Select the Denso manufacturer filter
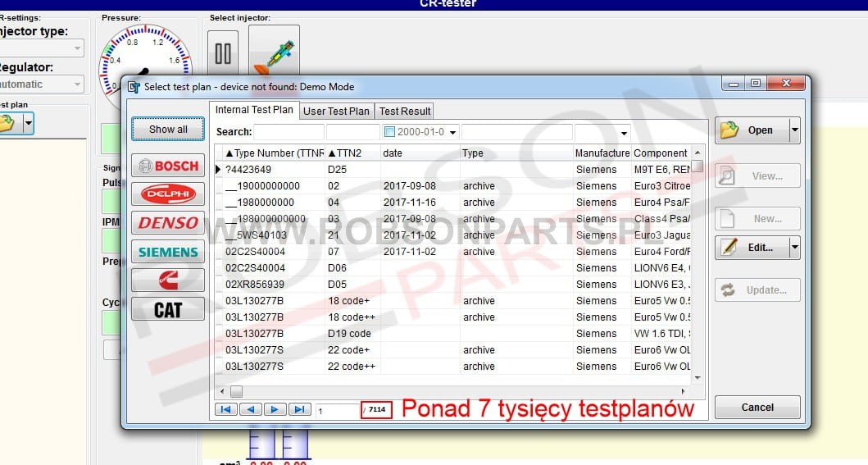Viewport: 868px width, 465px height. [x=168, y=223]
